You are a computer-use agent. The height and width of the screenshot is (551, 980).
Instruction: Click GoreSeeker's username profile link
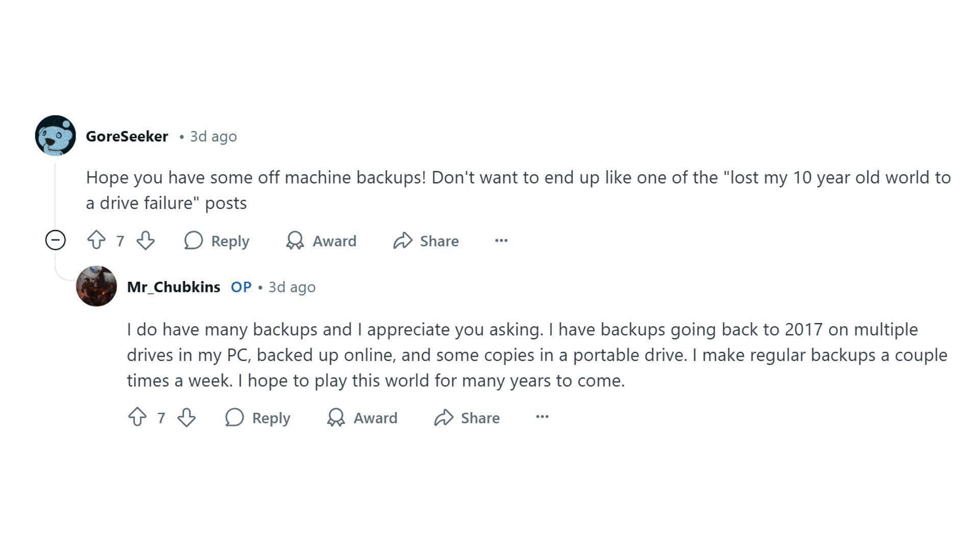pyautogui.click(x=127, y=136)
